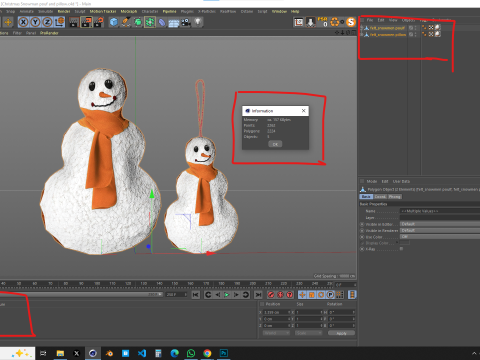Toggle visibility dots of felt_snowman pouf
Image resolution: width=480 pixels, height=360 pixels.
(x=415, y=28)
